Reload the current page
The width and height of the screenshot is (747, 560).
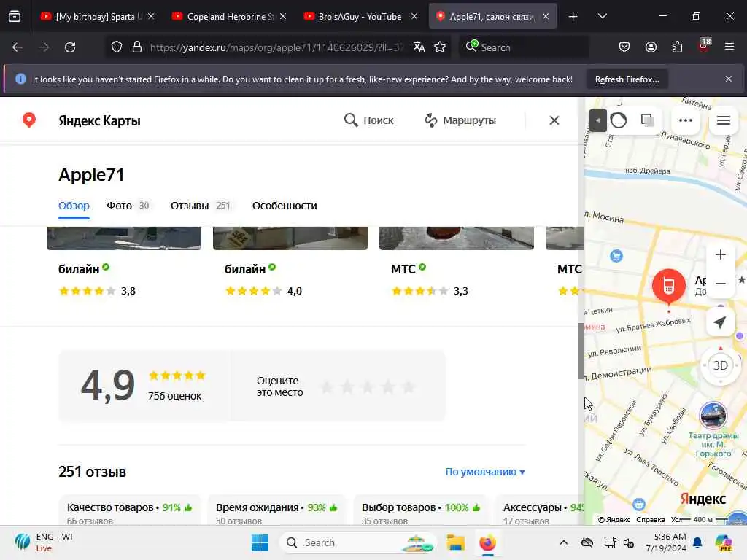pyautogui.click(x=70, y=47)
